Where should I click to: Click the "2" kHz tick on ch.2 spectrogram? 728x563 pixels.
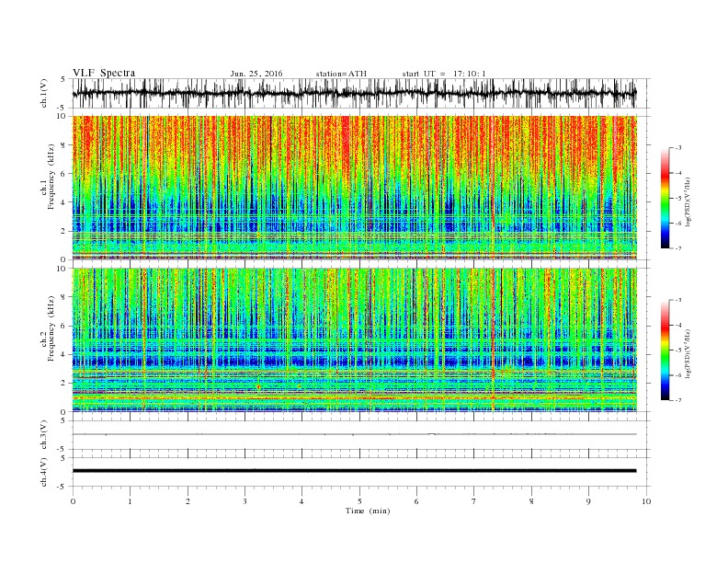tap(64, 384)
